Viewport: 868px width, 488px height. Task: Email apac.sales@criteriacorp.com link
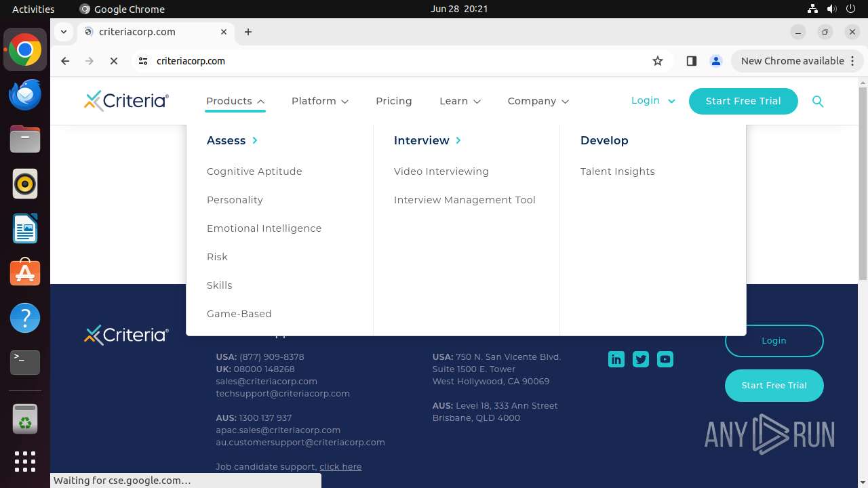(278, 430)
